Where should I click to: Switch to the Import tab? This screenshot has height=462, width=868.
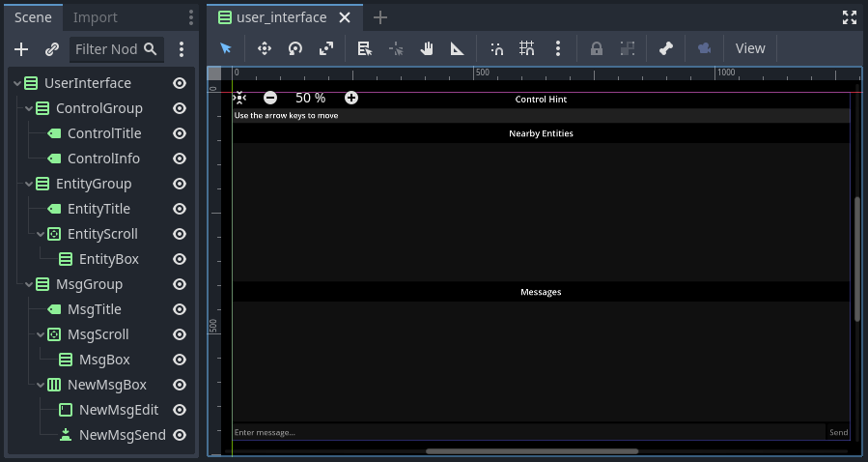(96, 17)
